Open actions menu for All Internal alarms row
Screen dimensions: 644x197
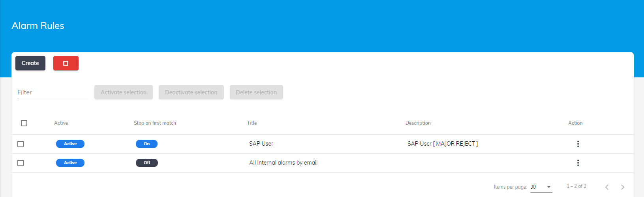point(578,163)
